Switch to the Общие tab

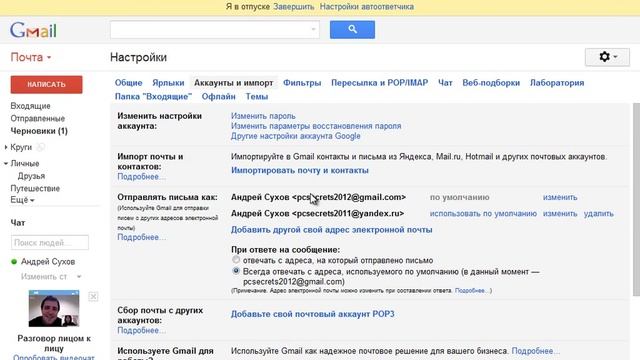click(128, 83)
